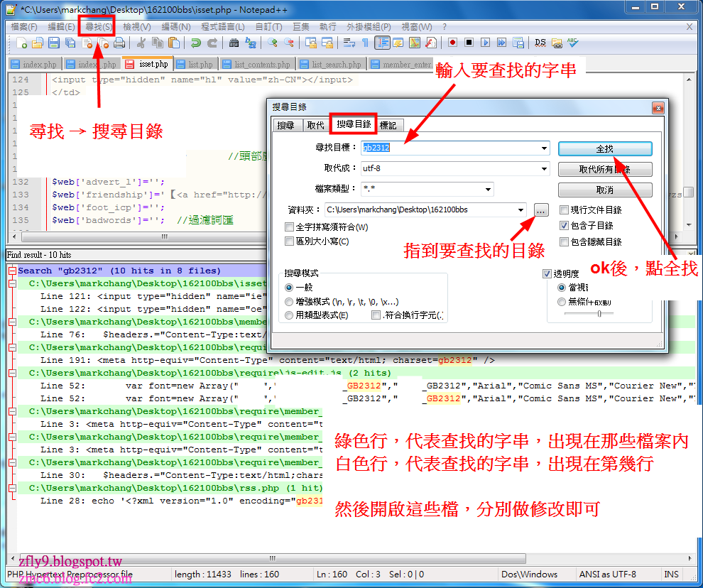Screen dimensions: 703x588
Task: Select 用類型表式(E) regex radio
Action: [x=289, y=315]
